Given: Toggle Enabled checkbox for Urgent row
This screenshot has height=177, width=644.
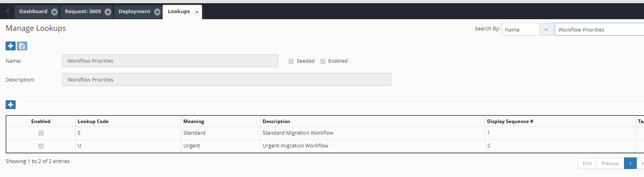Looking at the screenshot, I should [x=41, y=146].
